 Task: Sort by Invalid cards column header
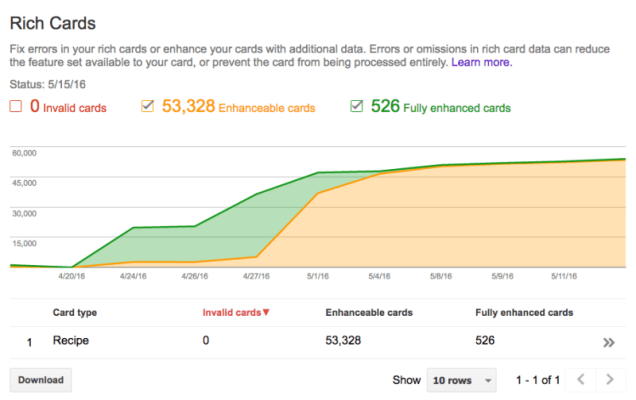(231, 313)
